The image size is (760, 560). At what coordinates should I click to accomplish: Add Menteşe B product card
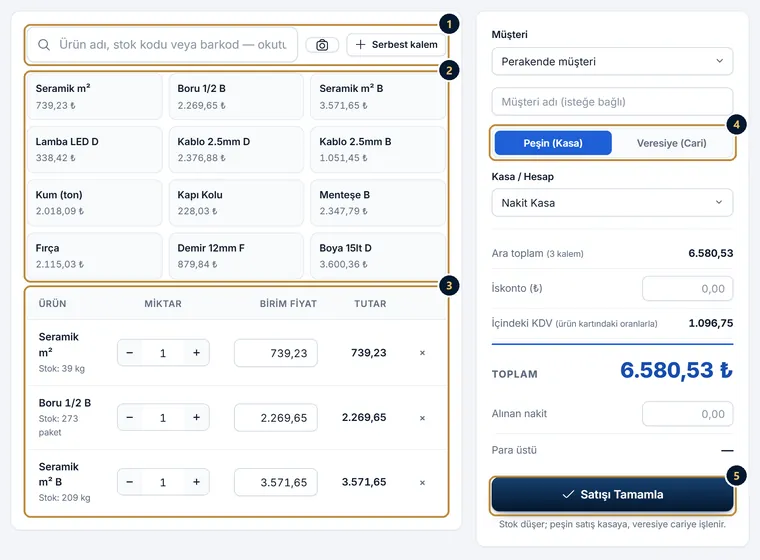coord(378,203)
